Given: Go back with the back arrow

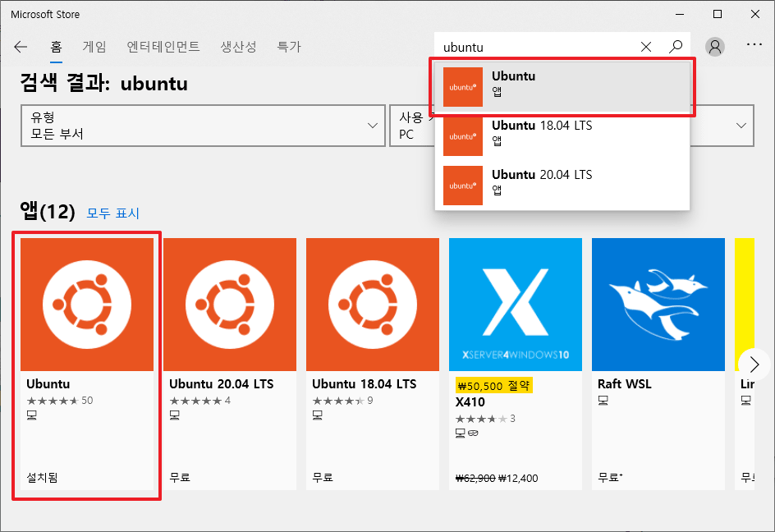Looking at the screenshot, I should tap(21, 47).
